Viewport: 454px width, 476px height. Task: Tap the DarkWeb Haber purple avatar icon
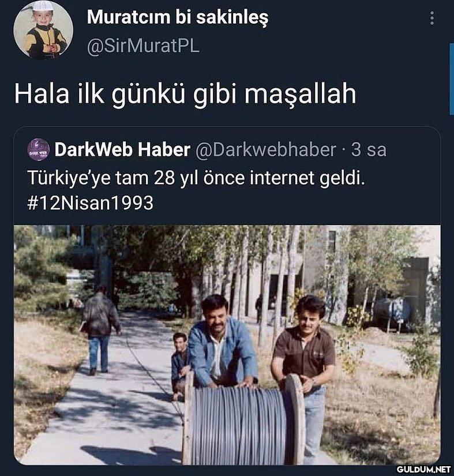click(38, 149)
